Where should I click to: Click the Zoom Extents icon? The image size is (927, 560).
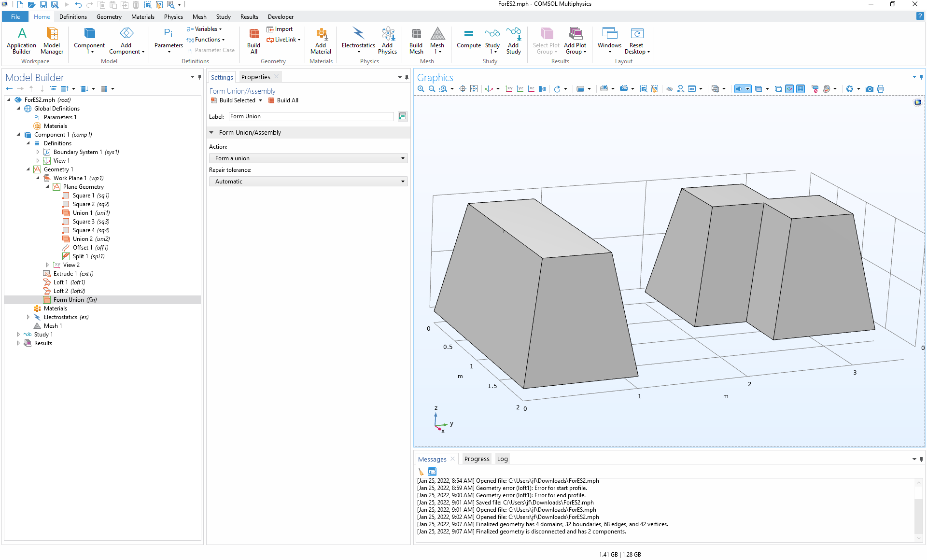point(474,89)
